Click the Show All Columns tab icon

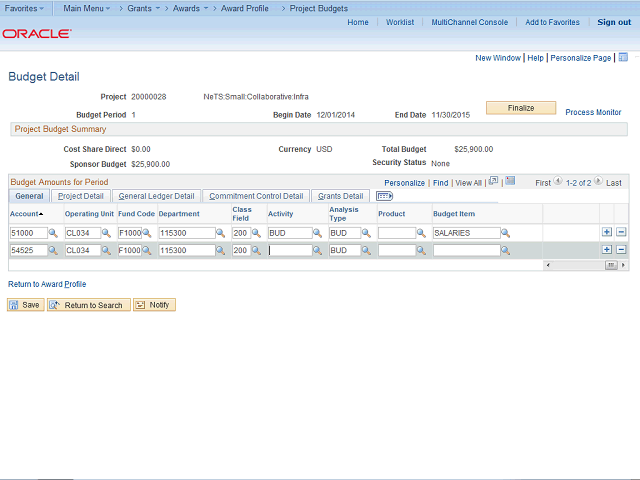point(384,196)
